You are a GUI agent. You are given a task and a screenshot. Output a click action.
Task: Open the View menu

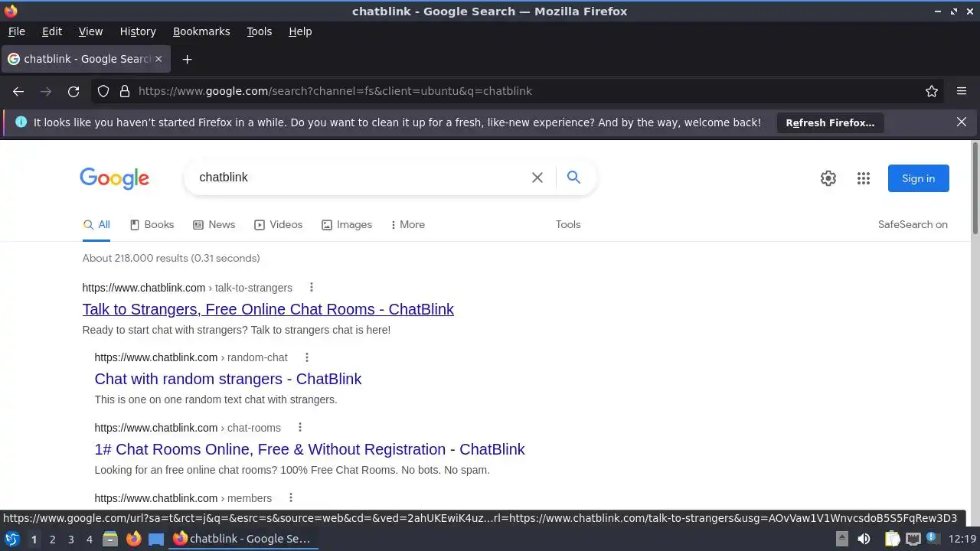[90, 31]
